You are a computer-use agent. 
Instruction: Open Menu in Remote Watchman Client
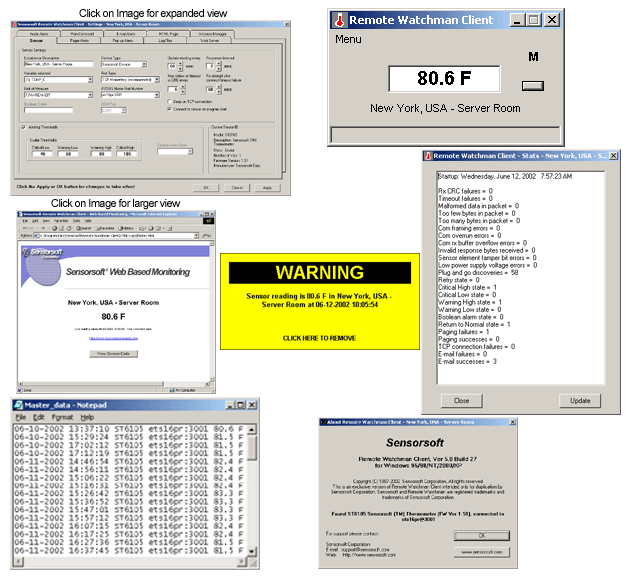point(348,39)
